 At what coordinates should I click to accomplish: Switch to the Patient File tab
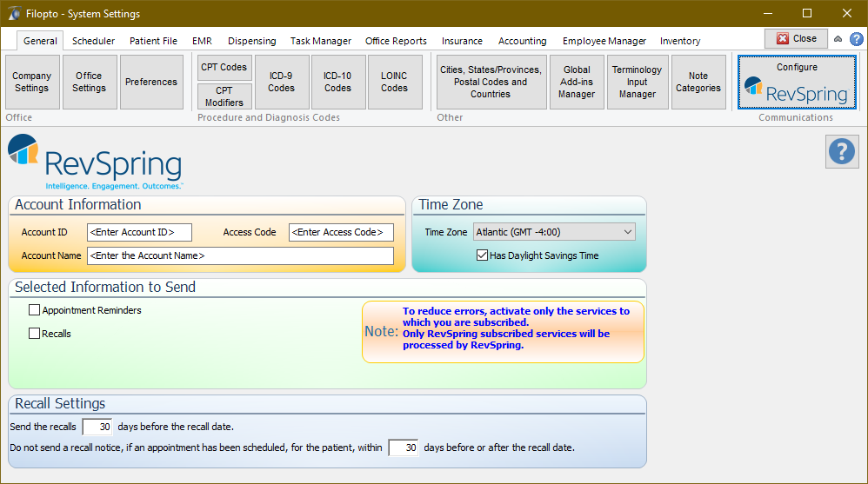(153, 41)
